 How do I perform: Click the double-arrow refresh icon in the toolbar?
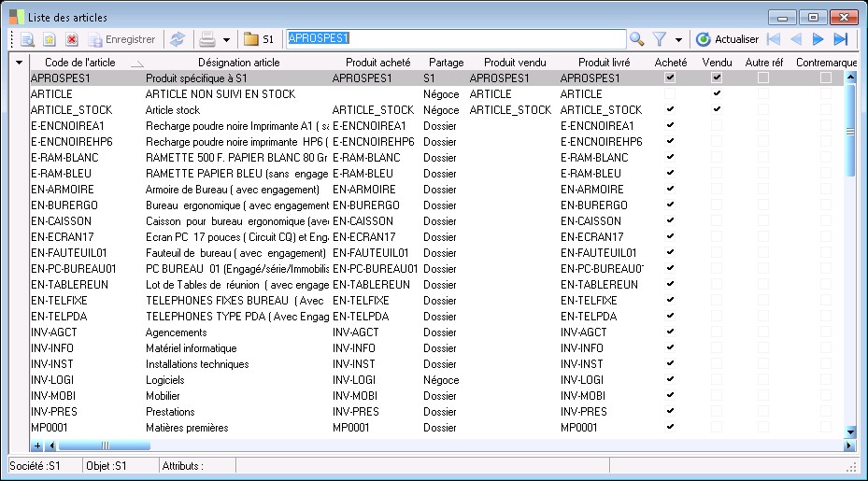point(177,39)
